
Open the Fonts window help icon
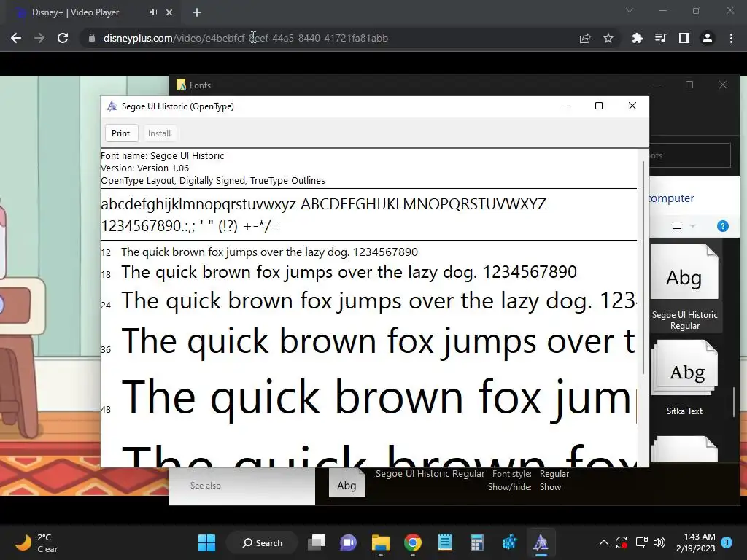(722, 226)
